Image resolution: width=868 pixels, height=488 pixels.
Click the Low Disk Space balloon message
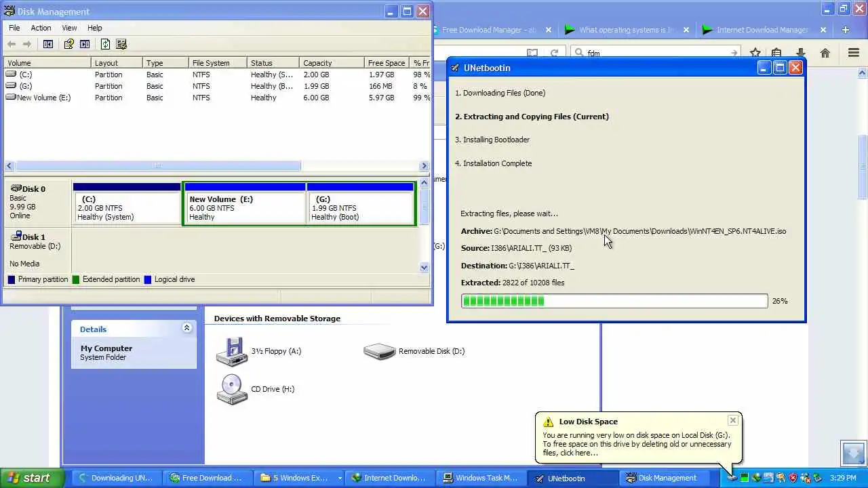pyautogui.click(x=637, y=444)
